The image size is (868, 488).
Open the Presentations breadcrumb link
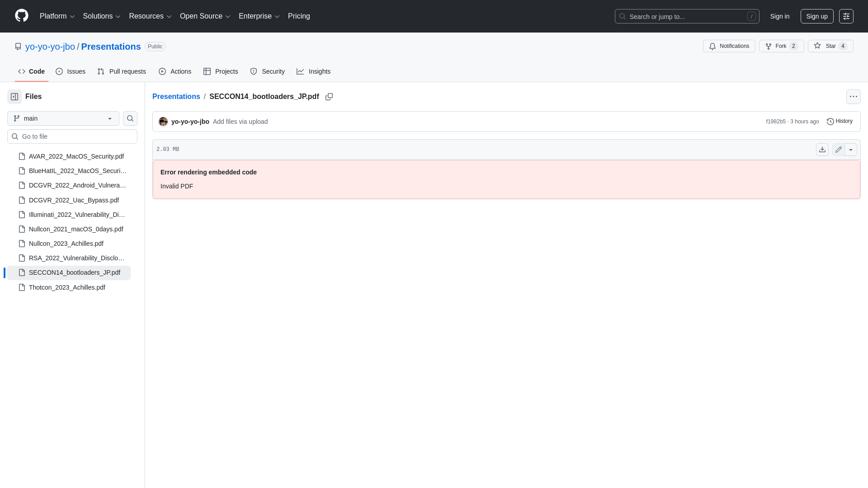(176, 96)
